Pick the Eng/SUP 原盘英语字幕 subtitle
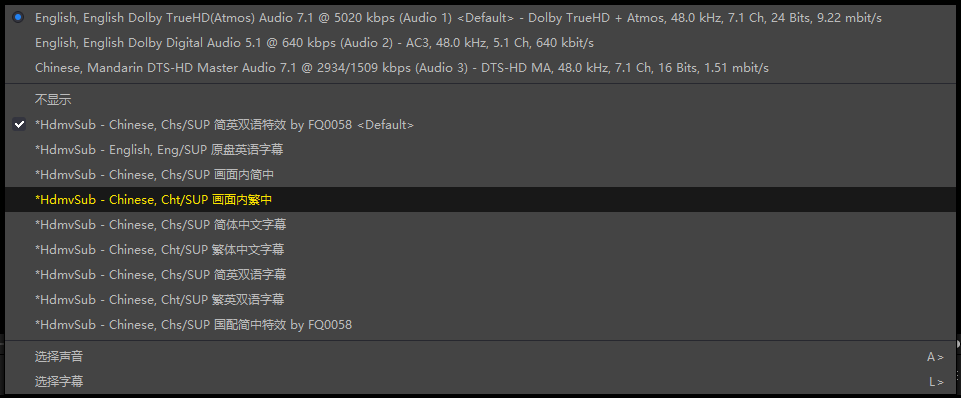This screenshot has width=961, height=398. [x=480, y=150]
